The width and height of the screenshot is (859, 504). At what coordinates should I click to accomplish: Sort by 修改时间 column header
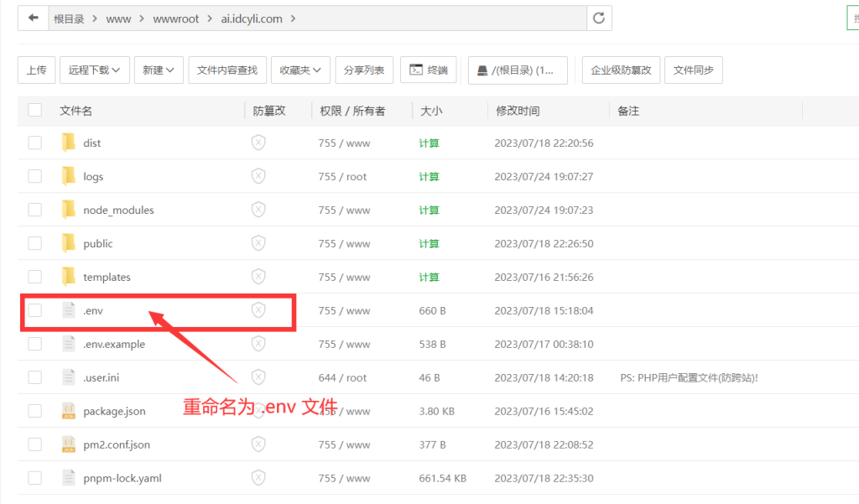click(518, 111)
